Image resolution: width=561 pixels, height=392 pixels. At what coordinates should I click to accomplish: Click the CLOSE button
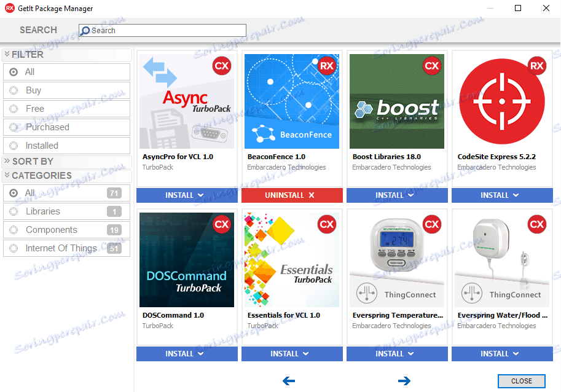(x=521, y=381)
